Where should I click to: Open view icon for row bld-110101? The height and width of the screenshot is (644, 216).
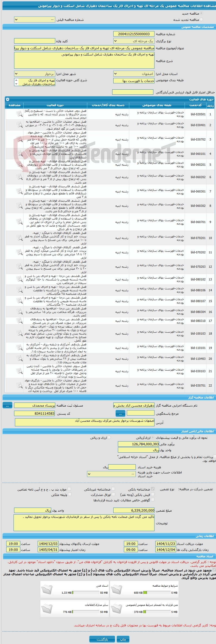pyautogui.click(x=19, y=348)
